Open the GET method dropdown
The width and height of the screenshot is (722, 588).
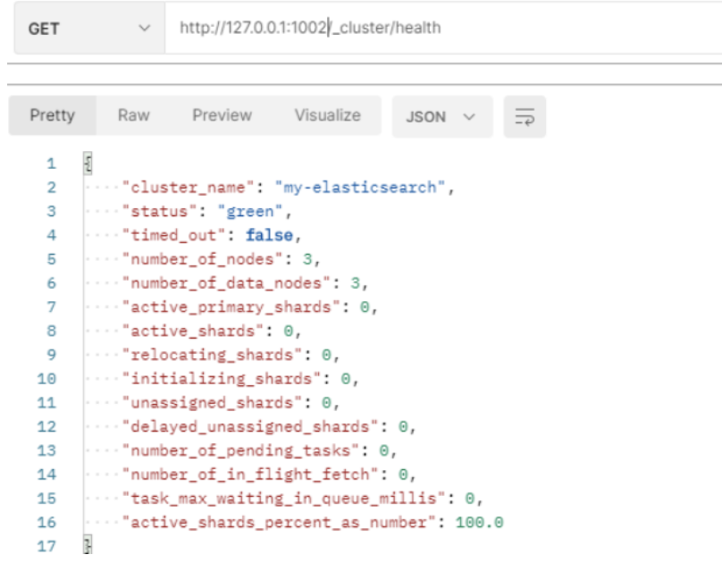88,29
